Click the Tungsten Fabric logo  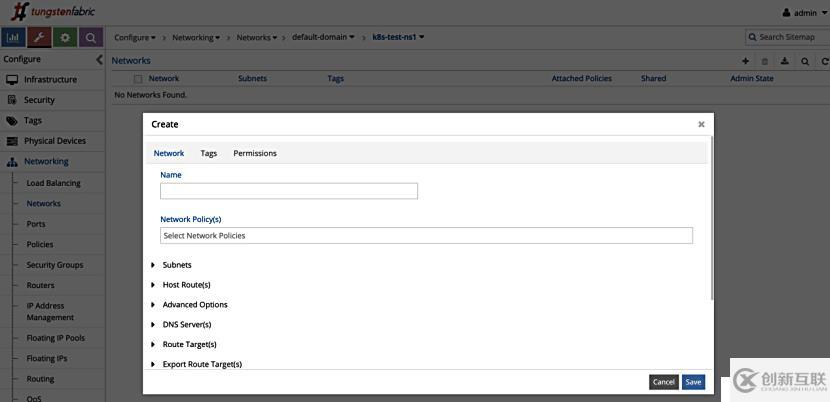pyautogui.click(x=53, y=11)
